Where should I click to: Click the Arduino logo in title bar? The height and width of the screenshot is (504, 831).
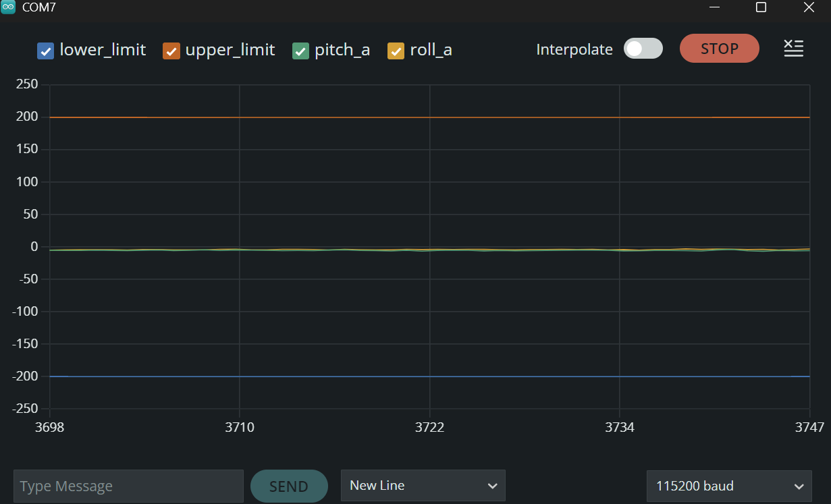(8, 7)
